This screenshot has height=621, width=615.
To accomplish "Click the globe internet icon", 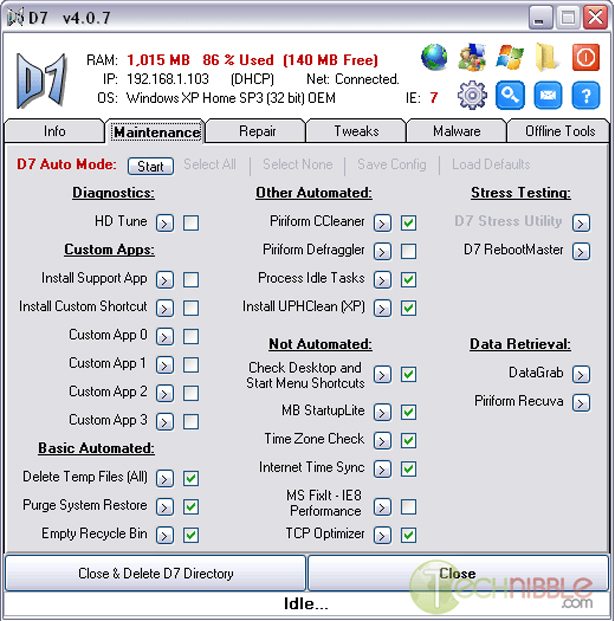I will tap(435, 58).
